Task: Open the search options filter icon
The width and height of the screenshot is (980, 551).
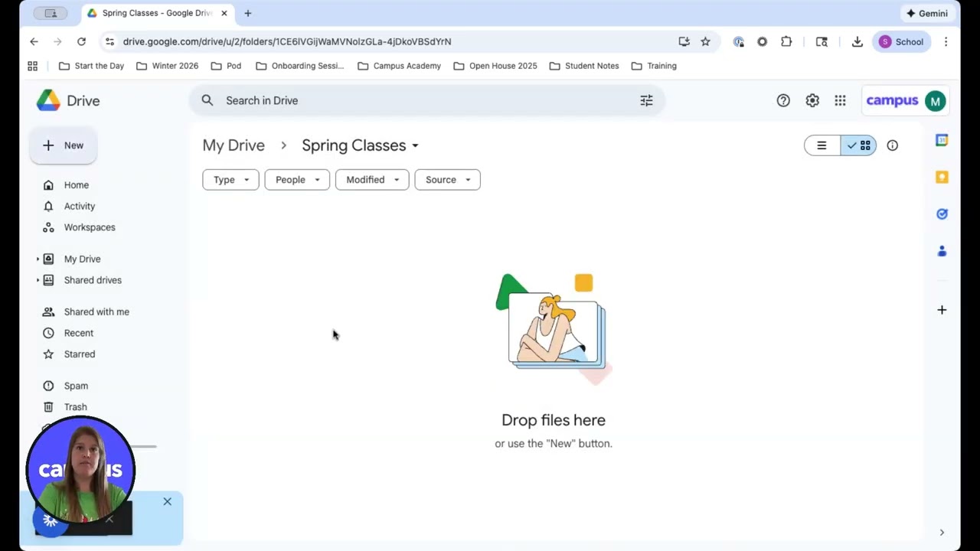Action: click(x=646, y=100)
